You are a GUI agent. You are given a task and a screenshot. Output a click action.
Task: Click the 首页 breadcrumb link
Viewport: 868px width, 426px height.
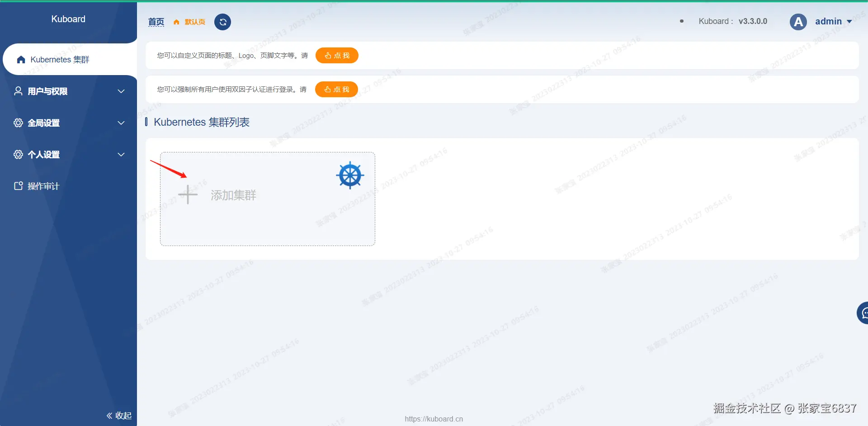(x=156, y=22)
